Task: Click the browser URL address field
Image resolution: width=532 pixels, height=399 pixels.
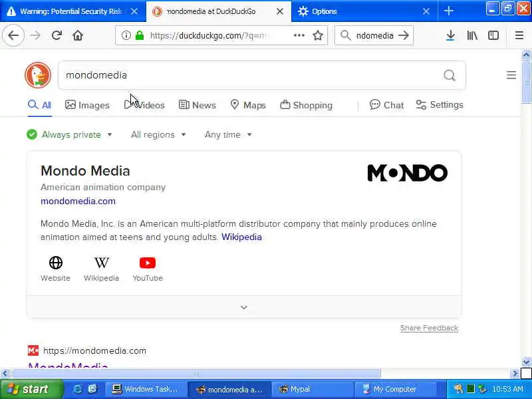Action: [x=208, y=35]
